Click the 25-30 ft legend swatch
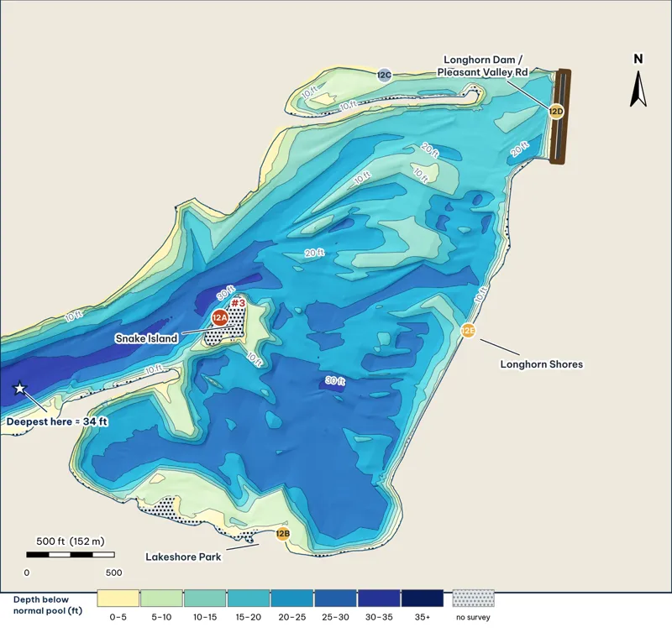 click(335, 599)
